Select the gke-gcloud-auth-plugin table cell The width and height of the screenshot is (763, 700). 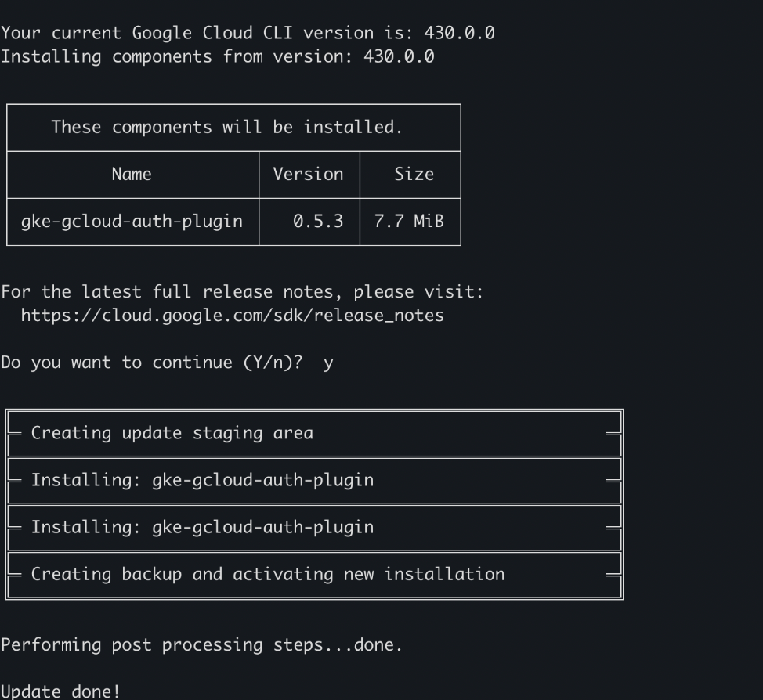tap(132, 222)
